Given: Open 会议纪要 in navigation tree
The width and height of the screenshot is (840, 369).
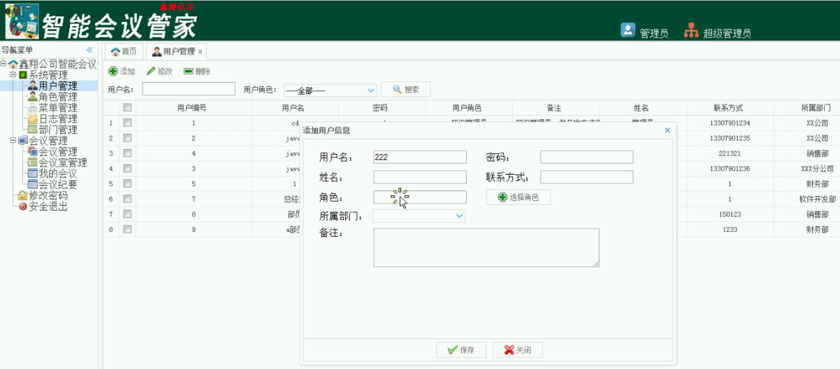Looking at the screenshot, I should (x=58, y=185).
